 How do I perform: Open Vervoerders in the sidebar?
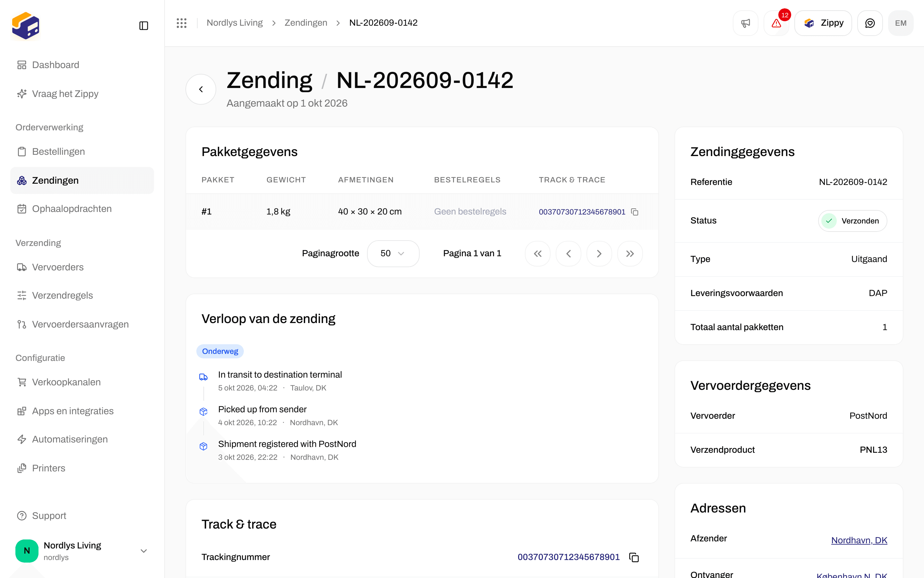(x=82, y=267)
